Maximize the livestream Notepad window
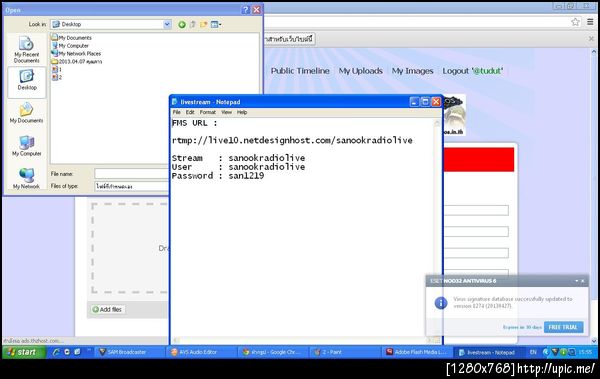The image size is (600, 379). 425,102
